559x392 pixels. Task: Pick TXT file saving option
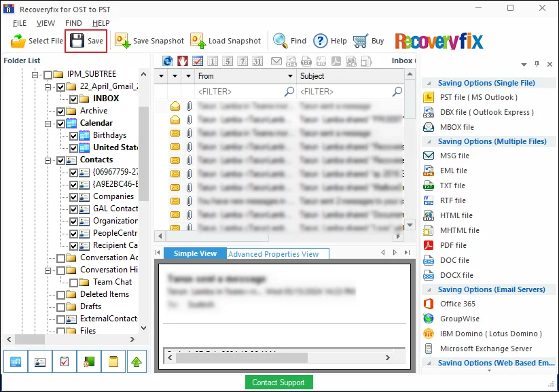click(452, 186)
